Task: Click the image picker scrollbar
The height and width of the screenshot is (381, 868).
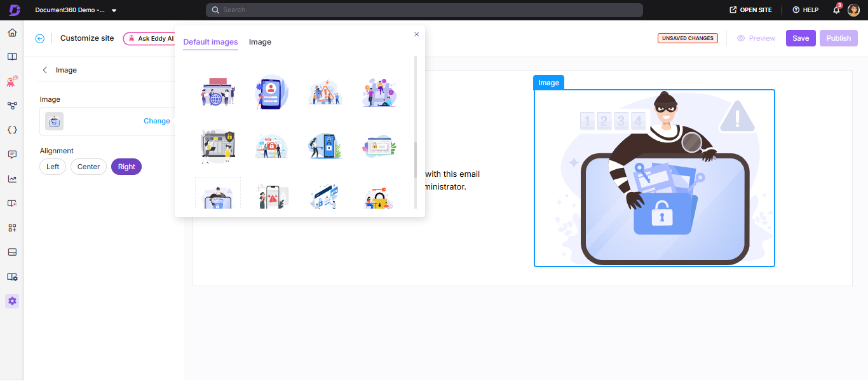Action: pyautogui.click(x=416, y=159)
